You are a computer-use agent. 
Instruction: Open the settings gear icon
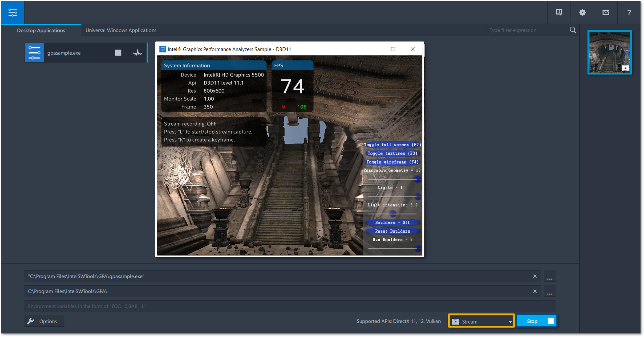582,12
